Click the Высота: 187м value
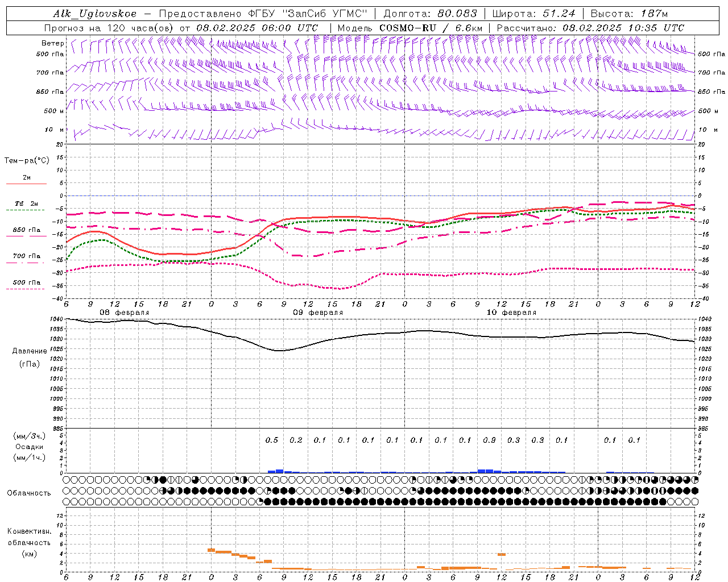This screenshot has width=728, height=582. pos(630,14)
